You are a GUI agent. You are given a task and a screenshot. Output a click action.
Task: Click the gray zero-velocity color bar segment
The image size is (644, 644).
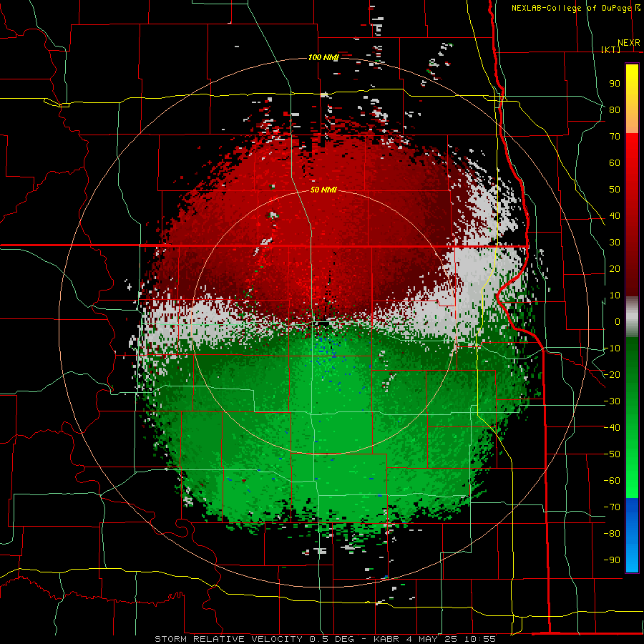click(632, 317)
